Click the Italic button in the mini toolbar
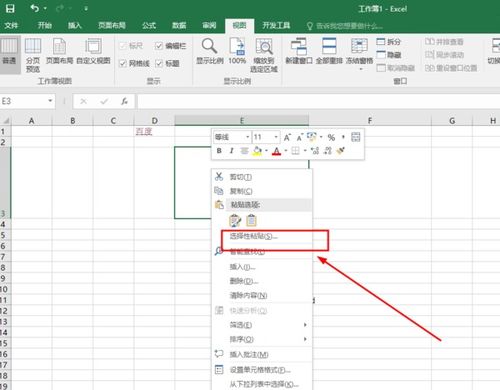The width and height of the screenshot is (500, 390). pos(231,151)
